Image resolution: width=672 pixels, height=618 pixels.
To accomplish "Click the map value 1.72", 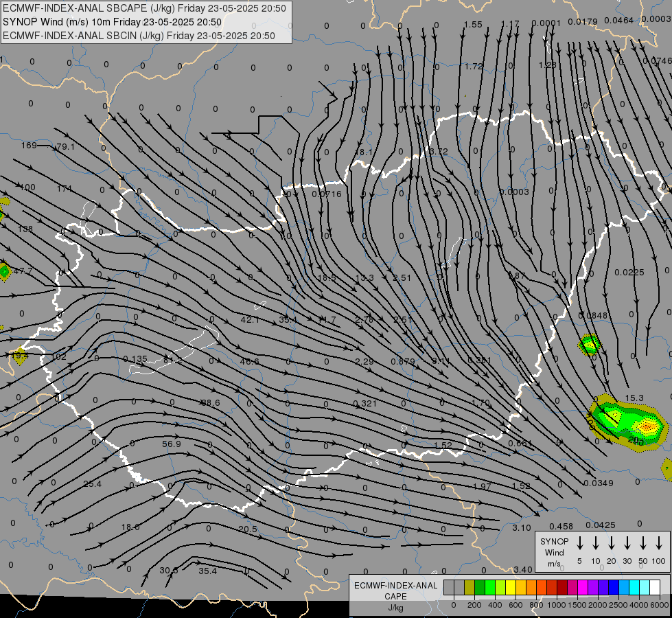I will [x=474, y=67].
